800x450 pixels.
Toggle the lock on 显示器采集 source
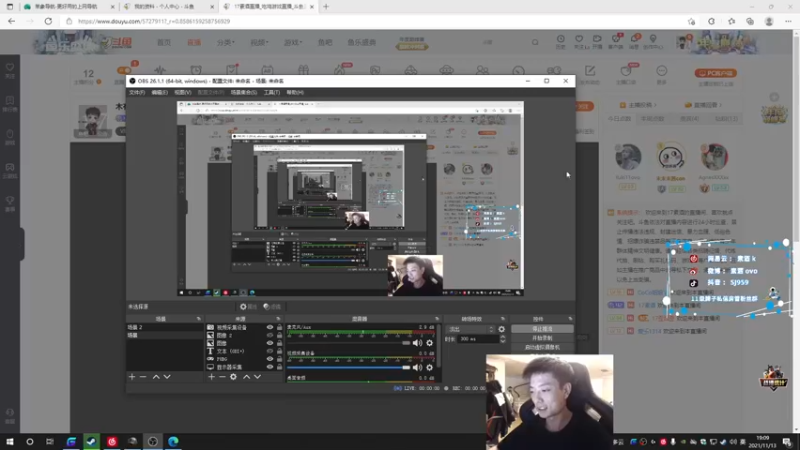[x=279, y=367]
